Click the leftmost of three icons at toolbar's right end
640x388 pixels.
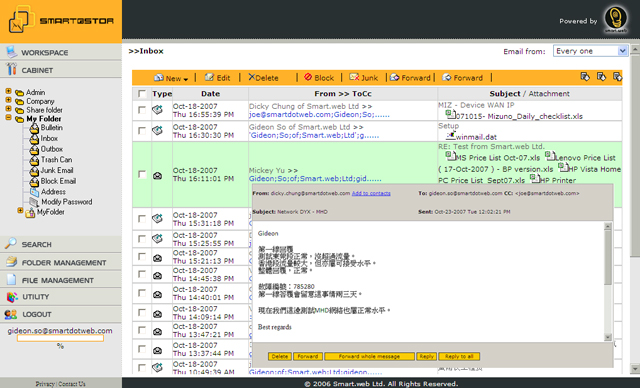[x=585, y=77]
